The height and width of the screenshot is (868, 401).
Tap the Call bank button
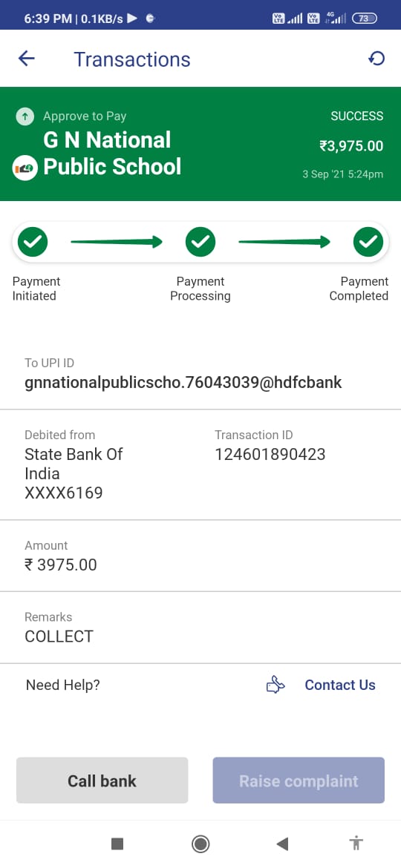[102, 780]
